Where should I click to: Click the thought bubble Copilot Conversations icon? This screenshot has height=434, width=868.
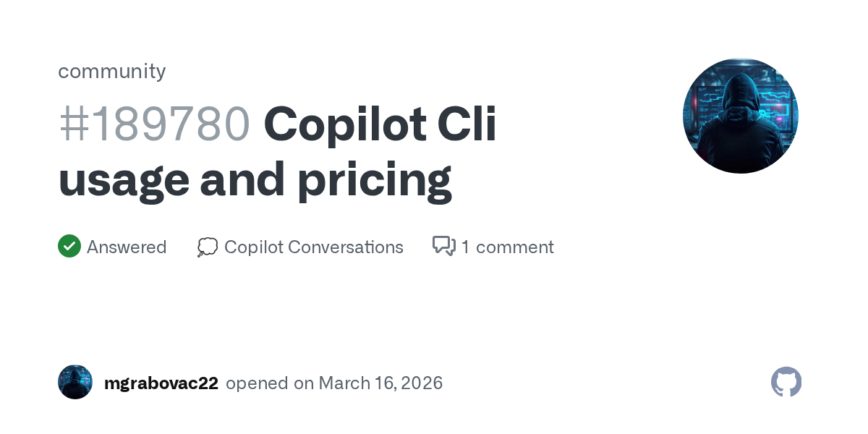(208, 247)
